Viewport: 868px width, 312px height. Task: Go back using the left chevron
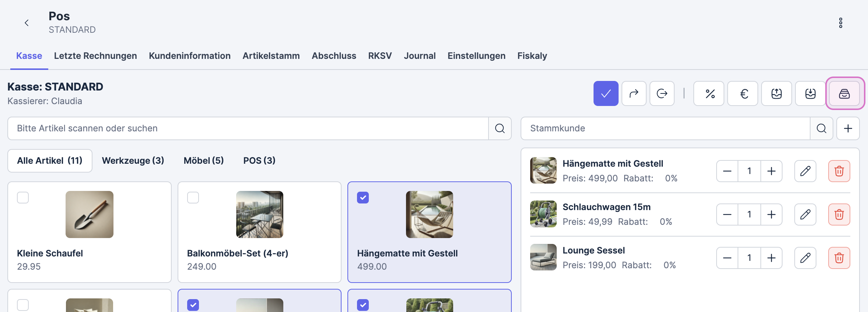[x=27, y=23]
